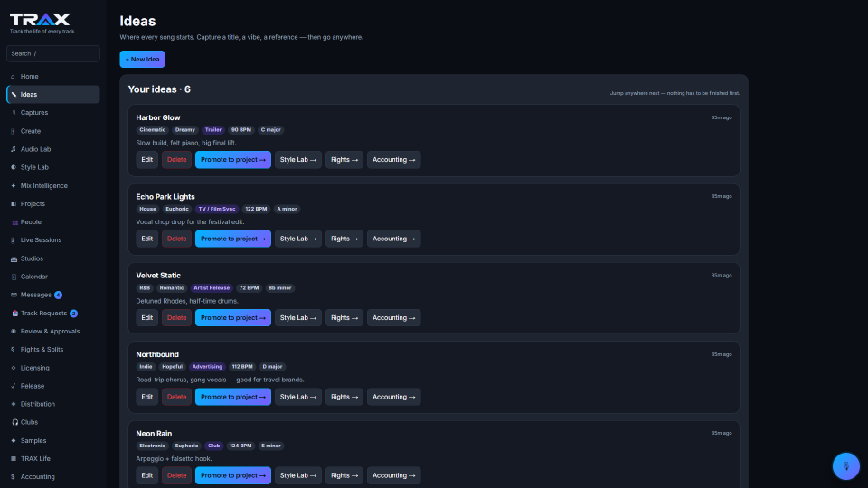Image resolution: width=868 pixels, height=488 pixels.
Task: Open Messages label in sidebar
Action: tap(36, 295)
